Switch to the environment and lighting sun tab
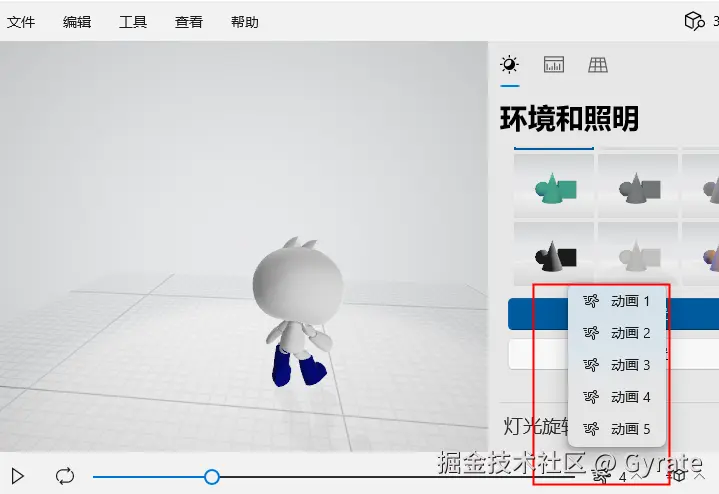The height and width of the screenshot is (494, 719). pyautogui.click(x=509, y=65)
